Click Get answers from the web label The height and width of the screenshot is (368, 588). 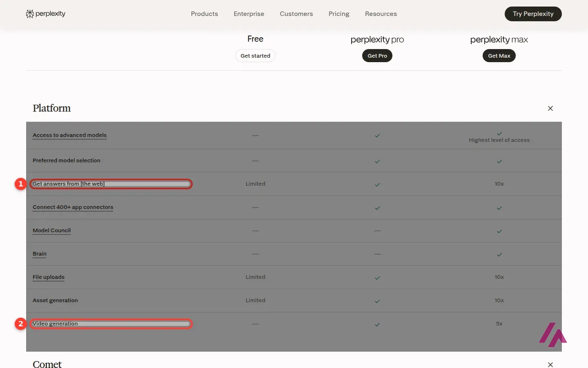point(69,184)
